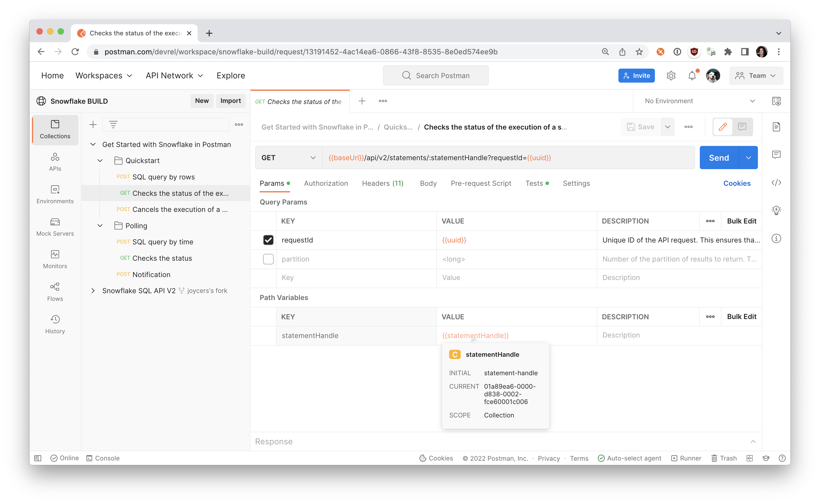Expand the Snowflake SQL API V2 collection
820x504 pixels.
93,290
